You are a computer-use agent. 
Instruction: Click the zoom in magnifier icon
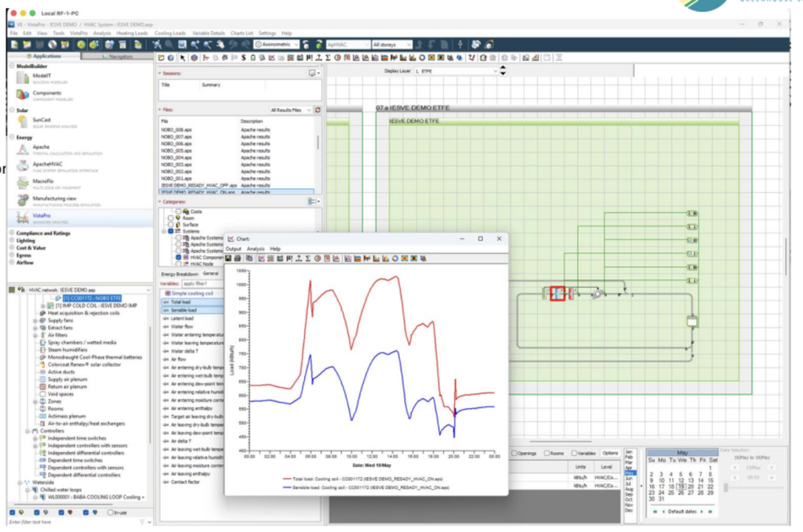[x=195, y=45]
